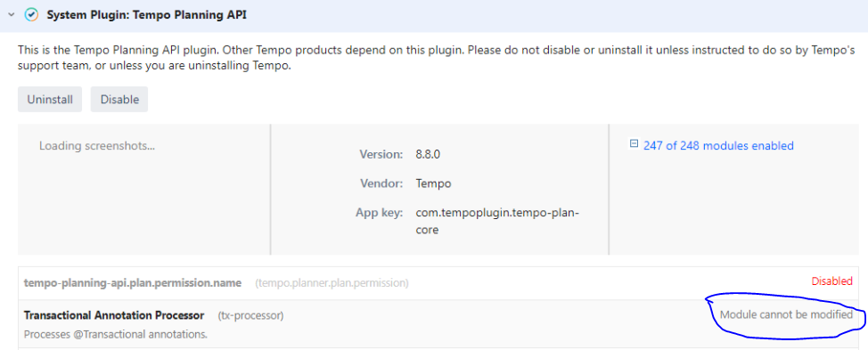Select the app key com.tempoplugin.tempo-plan-core

pos(497,221)
